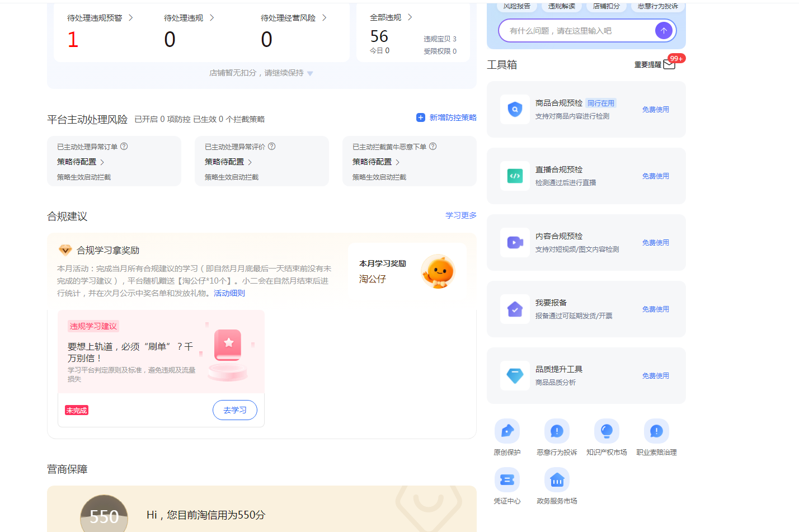Screen dimensions: 799x532
Task: Click the Hi，您目前淘信用为550分 text
Action: click(x=206, y=515)
